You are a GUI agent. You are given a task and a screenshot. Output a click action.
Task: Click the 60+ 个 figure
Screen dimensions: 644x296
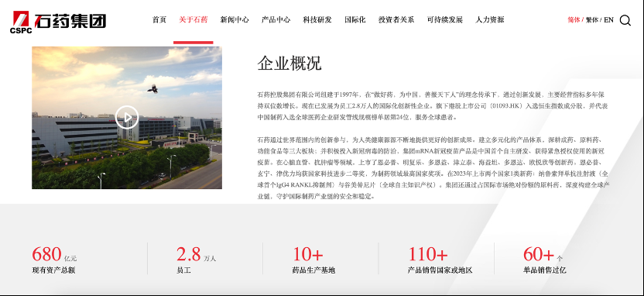pos(543,254)
